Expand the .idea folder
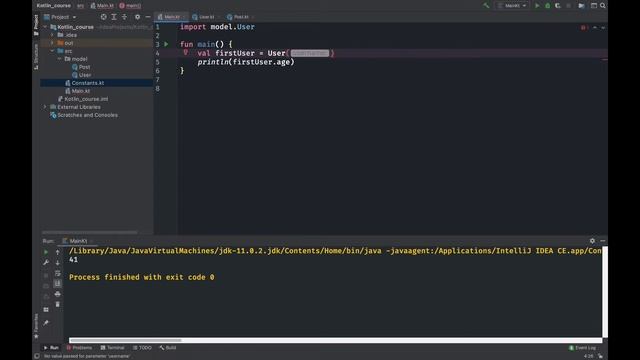The height and width of the screenshot is (360, 640). pyautogui.click(x=52, y=35)
